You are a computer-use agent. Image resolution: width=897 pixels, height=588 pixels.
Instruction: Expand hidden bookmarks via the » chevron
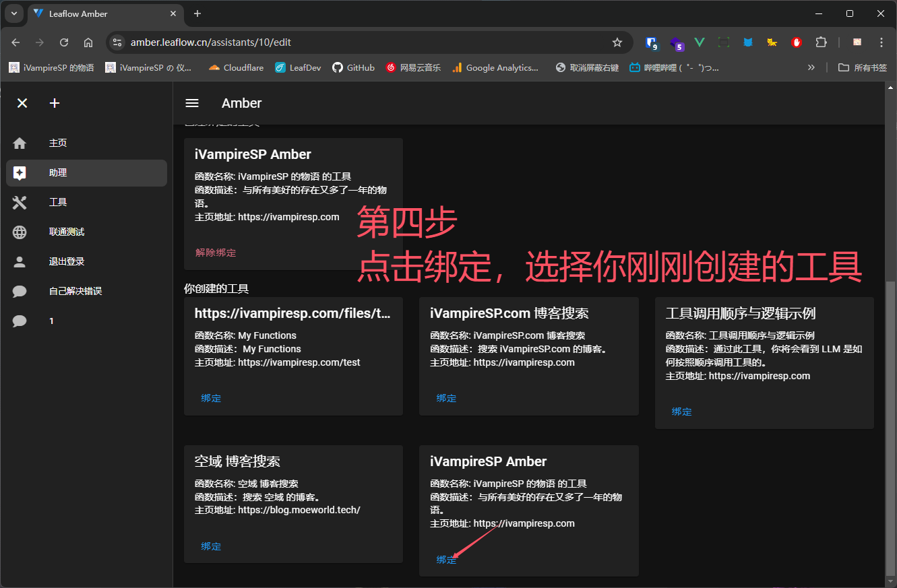[811, 67]
